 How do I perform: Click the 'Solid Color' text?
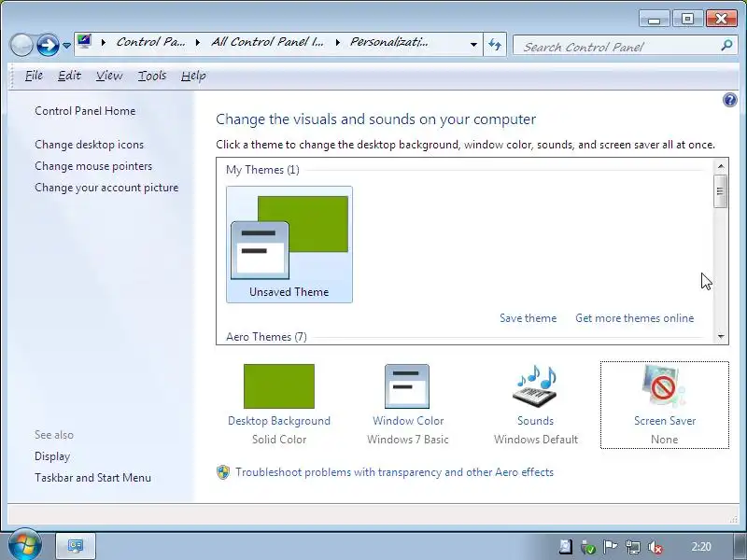[279, 440]
